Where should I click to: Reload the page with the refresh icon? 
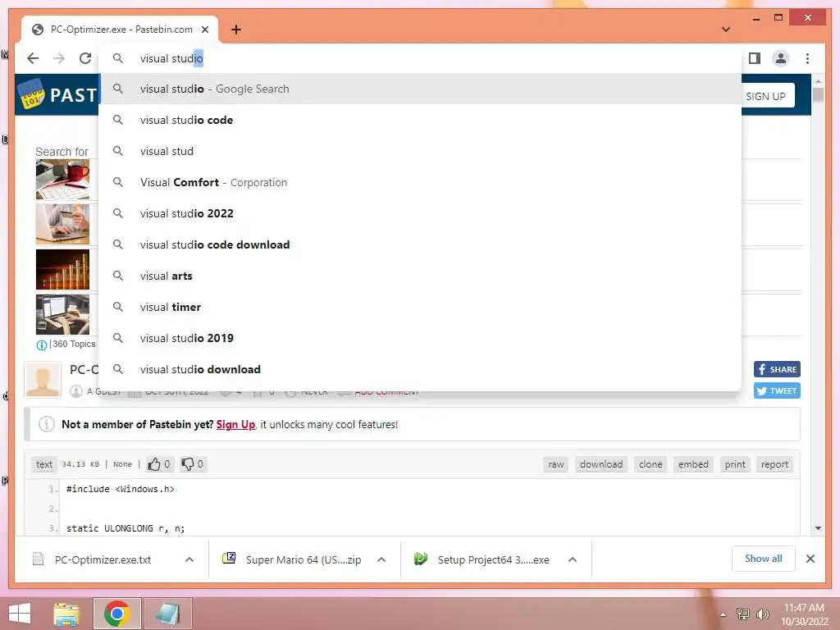coord(85,58)
